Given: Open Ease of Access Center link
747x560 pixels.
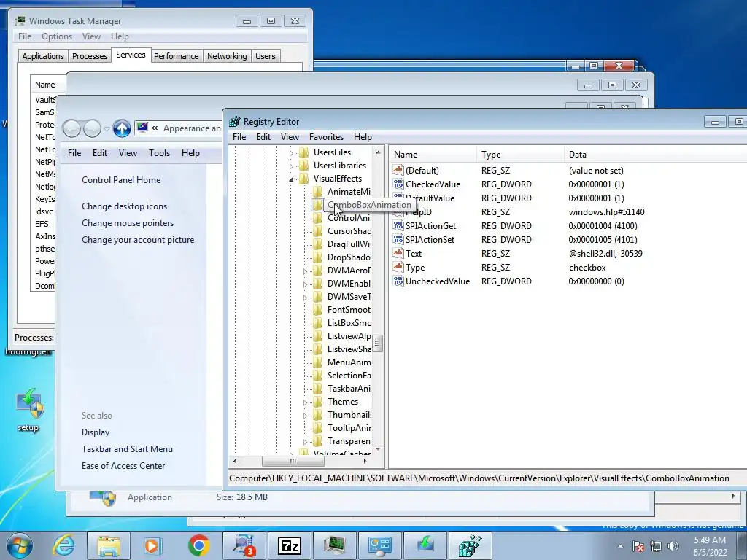Looking at the screenshot, I should pos(123,466).
